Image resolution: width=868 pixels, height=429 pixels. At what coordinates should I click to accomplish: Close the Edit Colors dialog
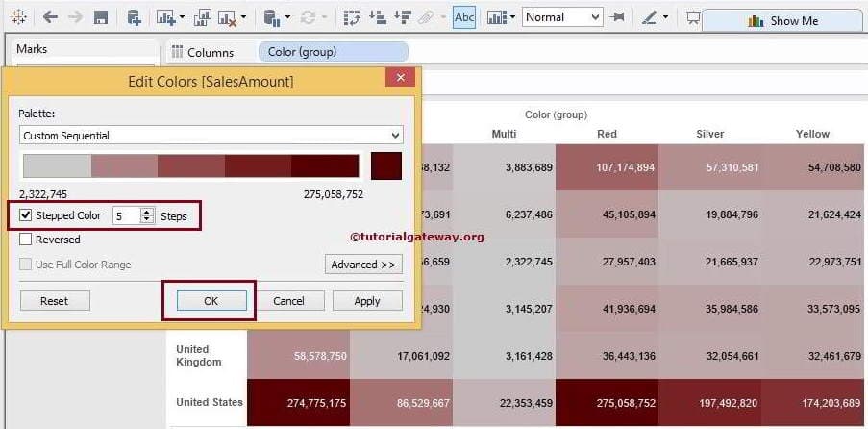coord(400,77)
